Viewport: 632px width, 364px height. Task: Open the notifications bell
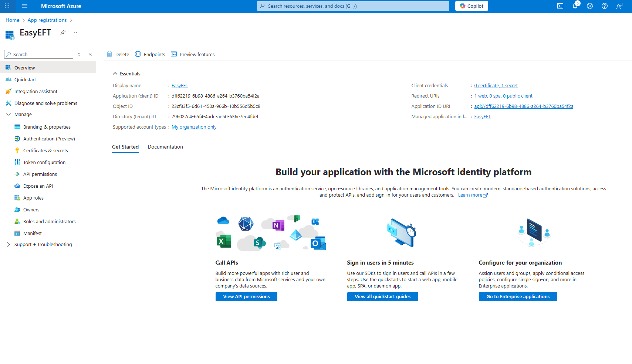575,6
